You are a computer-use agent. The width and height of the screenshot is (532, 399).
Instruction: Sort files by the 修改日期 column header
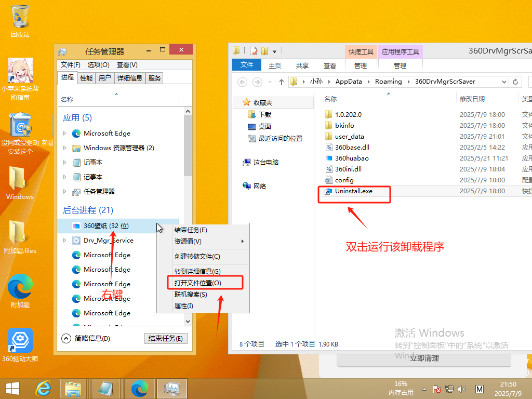click(472, 99)
